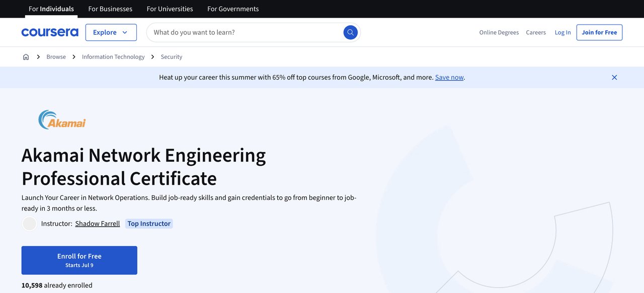
Task: Visit the Careers link
Action: 536,32
